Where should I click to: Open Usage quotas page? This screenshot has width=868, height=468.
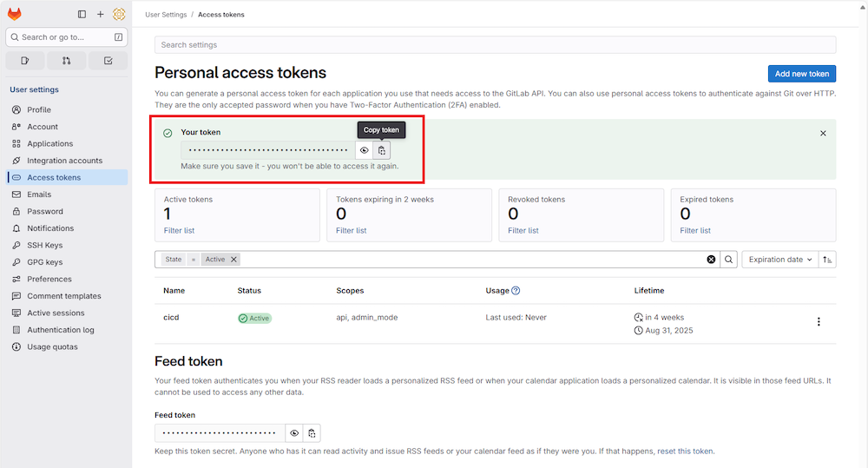click(68, 346)
